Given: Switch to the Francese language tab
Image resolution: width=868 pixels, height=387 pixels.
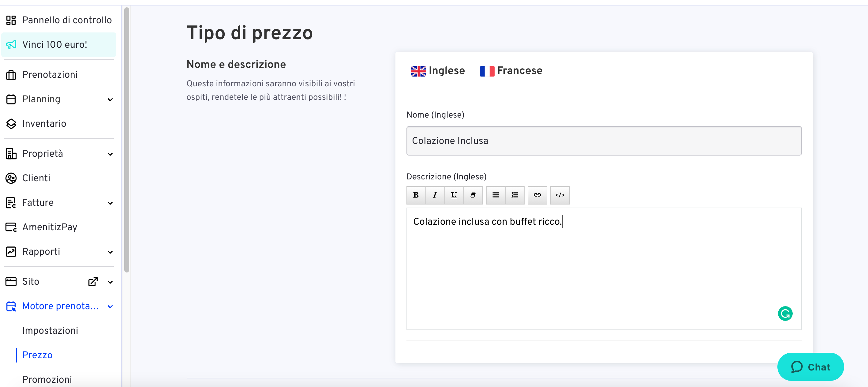Looking at the screenshot, I should click(x=511, y=71).
